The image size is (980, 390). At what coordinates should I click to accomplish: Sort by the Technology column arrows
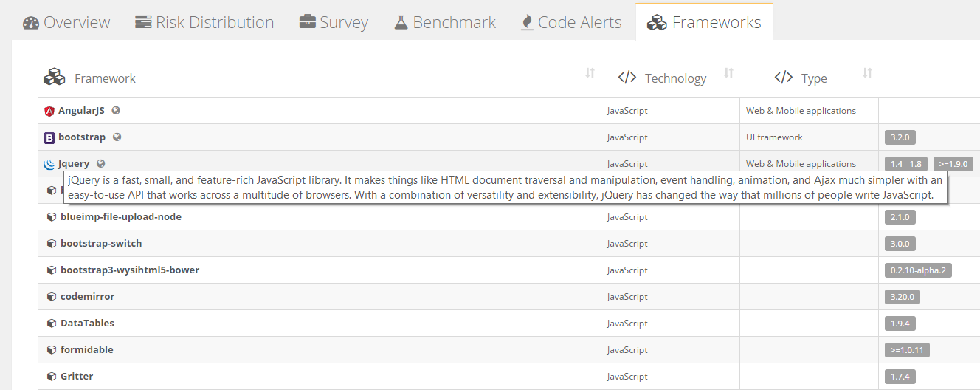tap(728, 72)
